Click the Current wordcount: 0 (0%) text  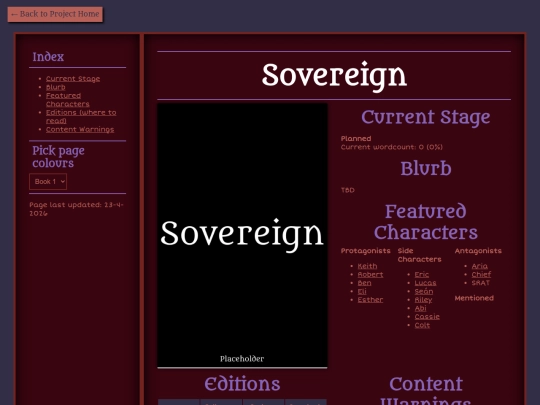point(392,147)
